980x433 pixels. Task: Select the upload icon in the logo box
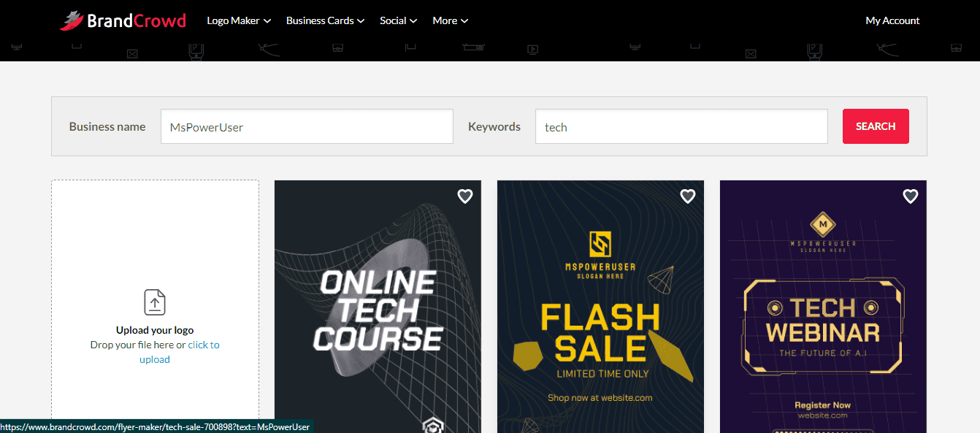(155, 302)
